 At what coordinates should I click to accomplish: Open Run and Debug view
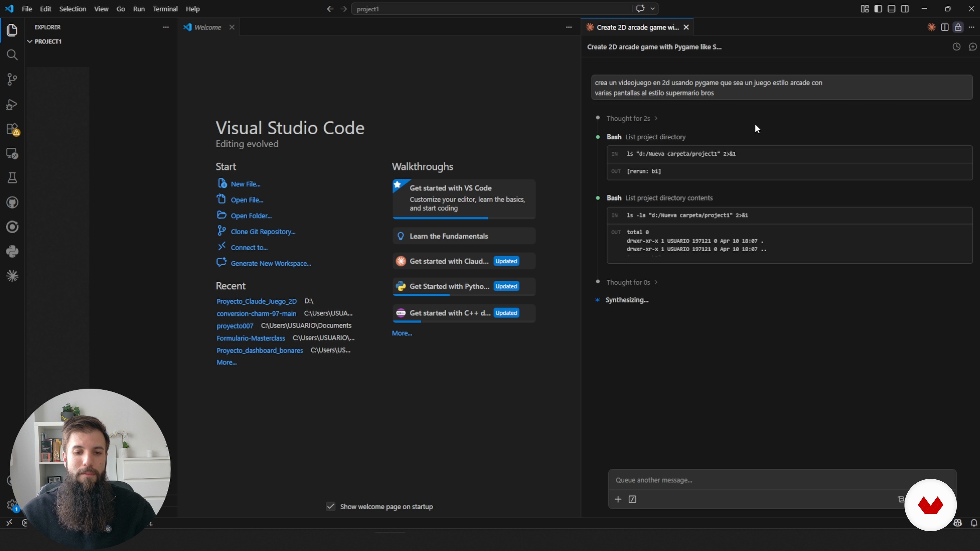pos(12,104)
